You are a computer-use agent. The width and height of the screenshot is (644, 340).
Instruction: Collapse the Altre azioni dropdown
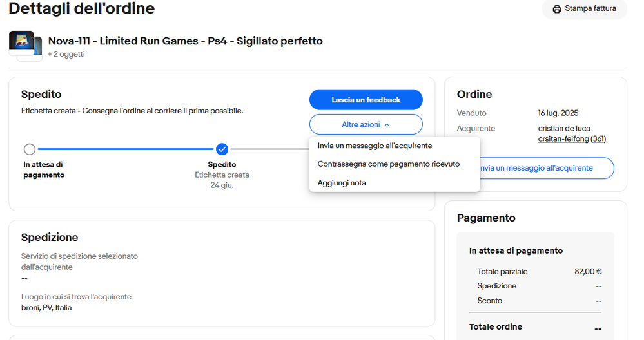(366, 124)
